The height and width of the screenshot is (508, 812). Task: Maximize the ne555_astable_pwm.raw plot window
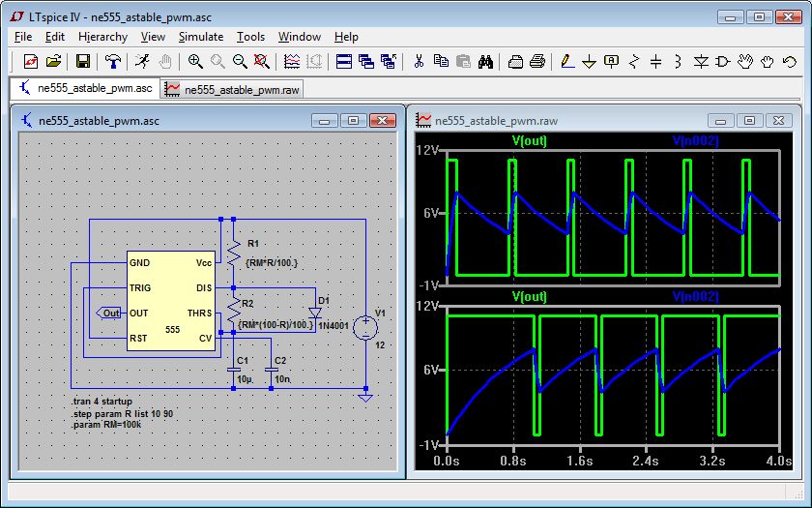click(x=749, y=121)
